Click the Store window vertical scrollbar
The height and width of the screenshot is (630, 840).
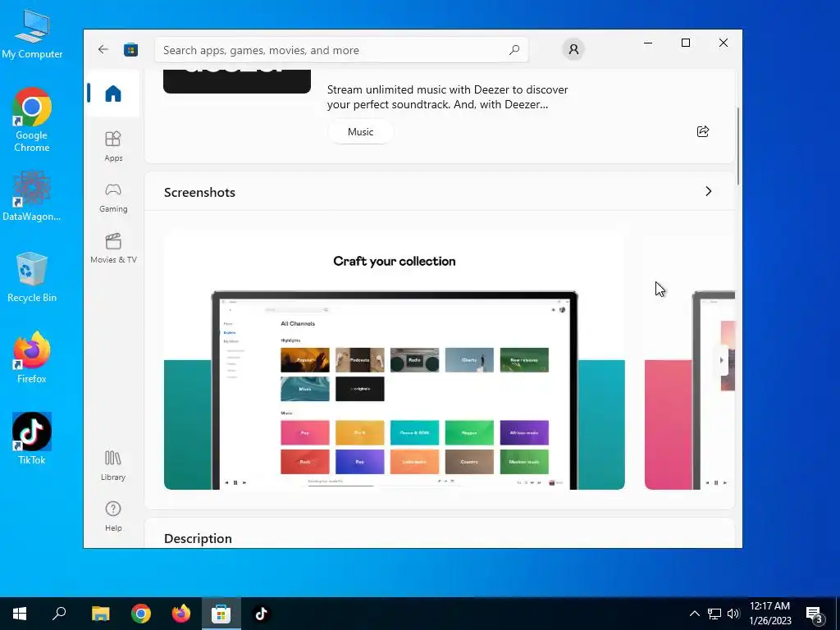pos(738,146)
